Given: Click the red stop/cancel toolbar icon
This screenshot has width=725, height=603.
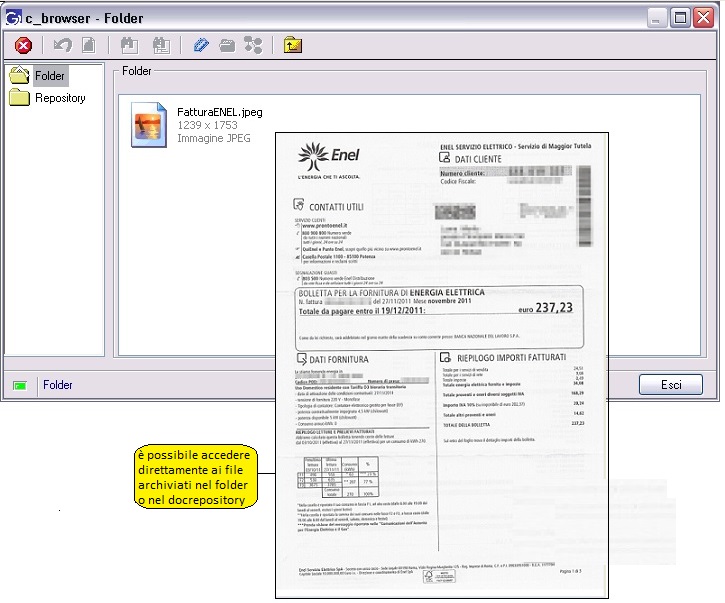Looking at the screenshot, I should (23, 45).
